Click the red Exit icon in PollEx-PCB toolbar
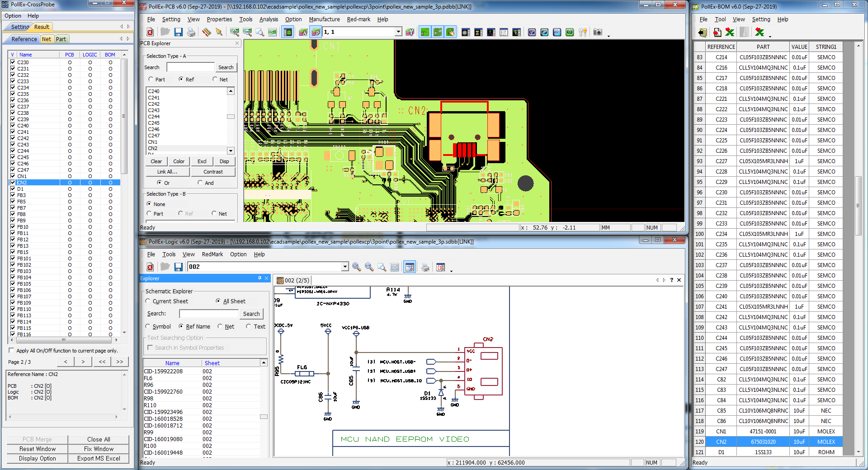This screenshot has width=868, height=470. pos(150,32)
